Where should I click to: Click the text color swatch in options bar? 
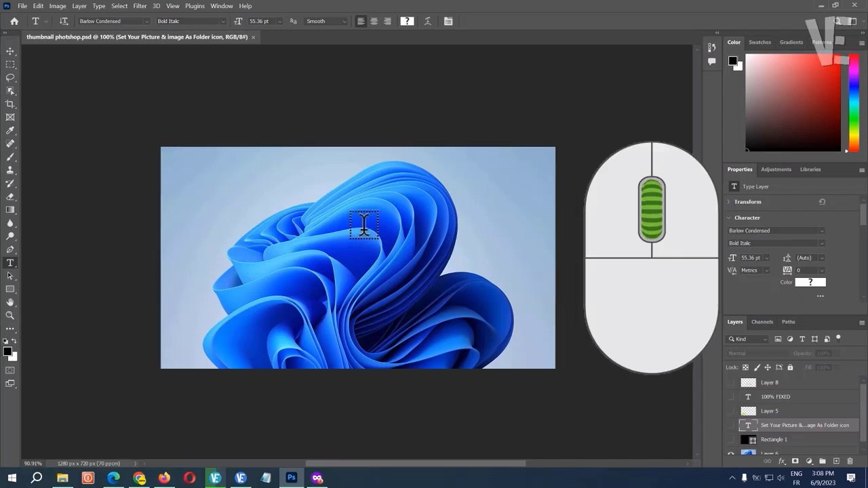tap(407, 21)
